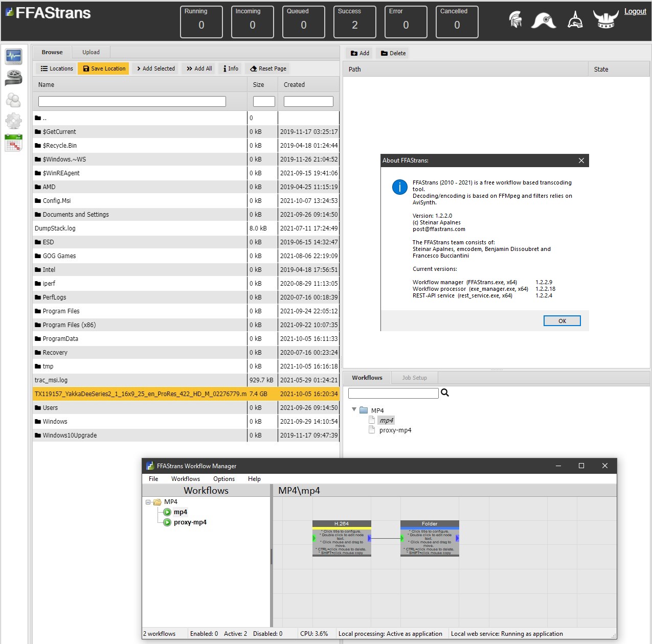Open the Windows10Upgrade folder

point(70,435)
